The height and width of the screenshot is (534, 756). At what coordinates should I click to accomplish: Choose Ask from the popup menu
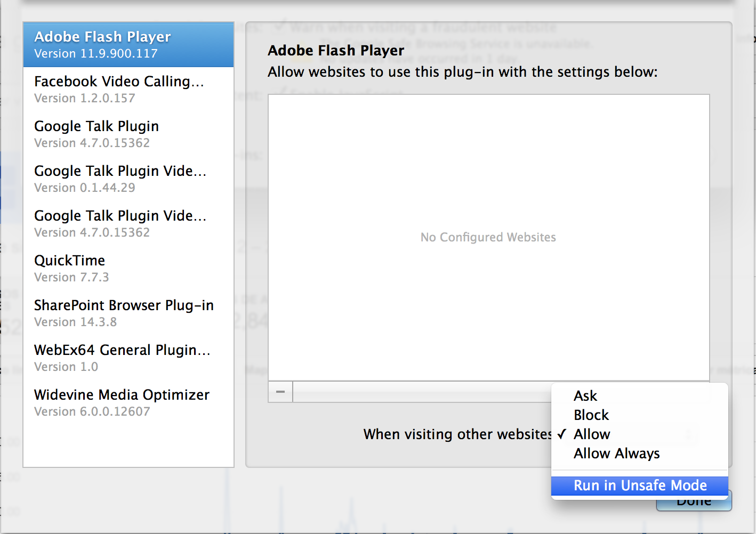[x=585, y=396]
